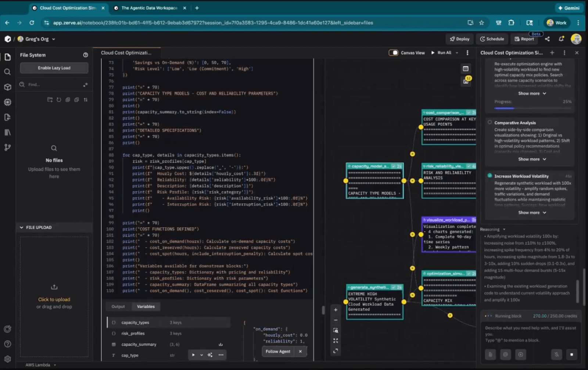Image resolution: width=588 pixels, height=370 pixels.
Task: Click the Deploy button
Action: pyautogui.click(x=460, y=39)
